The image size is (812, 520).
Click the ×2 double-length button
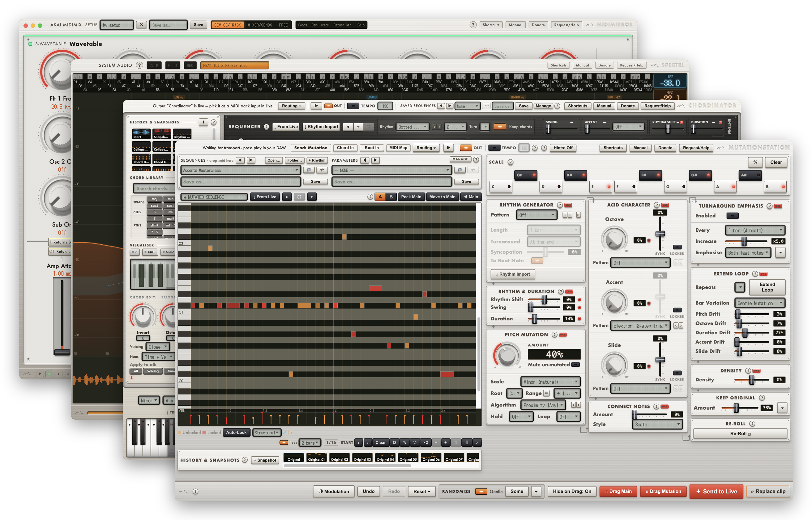tap(425, 442)
